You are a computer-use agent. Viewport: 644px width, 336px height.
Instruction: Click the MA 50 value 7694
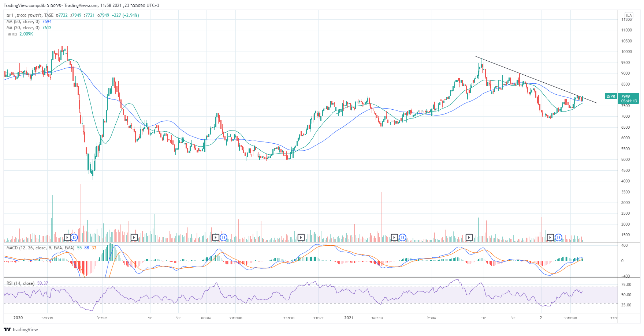pyautogui.click(x=47, y=22)
